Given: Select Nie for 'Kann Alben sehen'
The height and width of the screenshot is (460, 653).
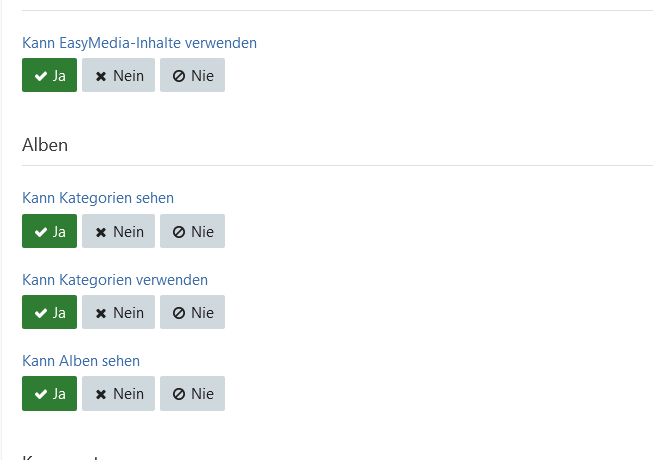Looking at the screenshot, I should (192, 393).
